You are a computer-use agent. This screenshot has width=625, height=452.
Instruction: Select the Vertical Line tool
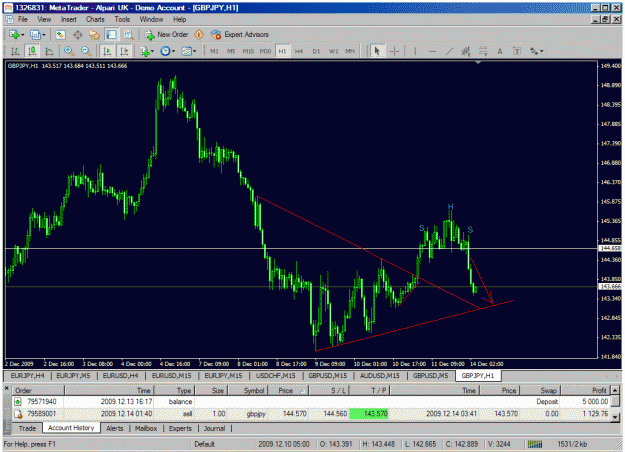click(x=415, y=51)
